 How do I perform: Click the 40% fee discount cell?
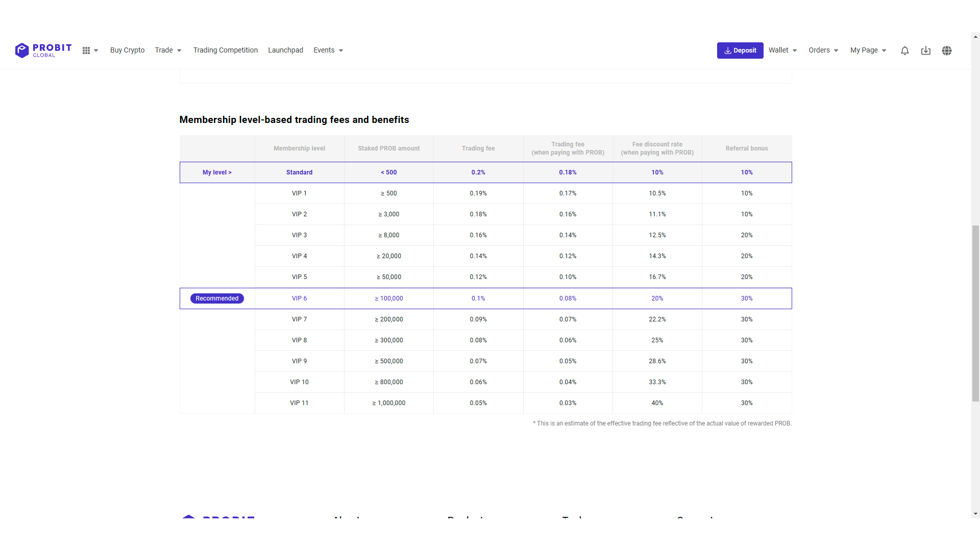(x=657, y=403)
